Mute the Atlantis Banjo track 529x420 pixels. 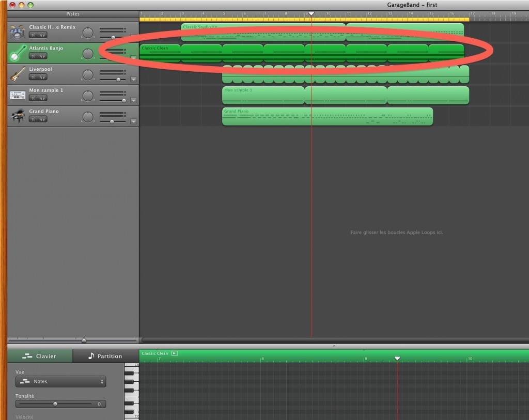34,56
